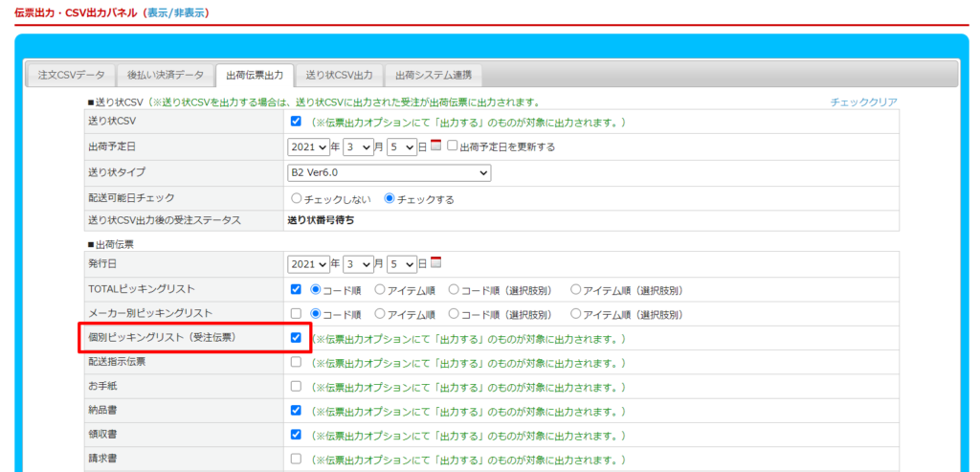Open the day dropdown for 出荷予定日
980x472 pixels.
click(402, 147)
